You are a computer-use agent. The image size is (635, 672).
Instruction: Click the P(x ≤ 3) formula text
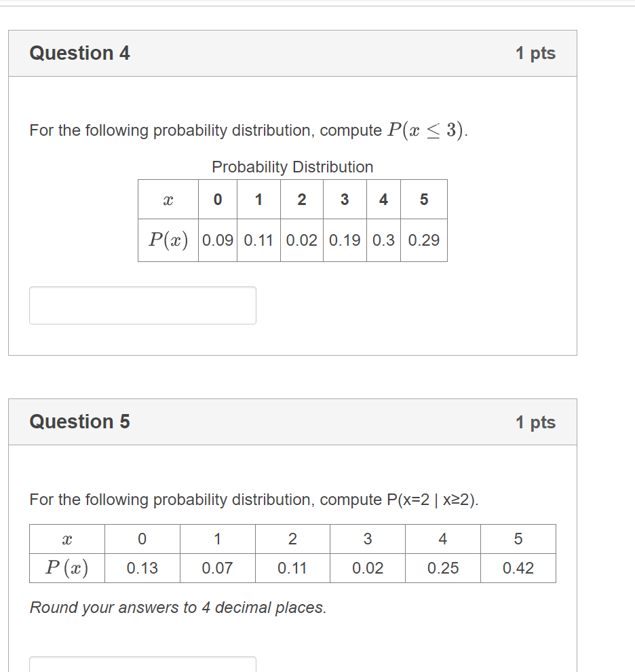tap(425, 130)
